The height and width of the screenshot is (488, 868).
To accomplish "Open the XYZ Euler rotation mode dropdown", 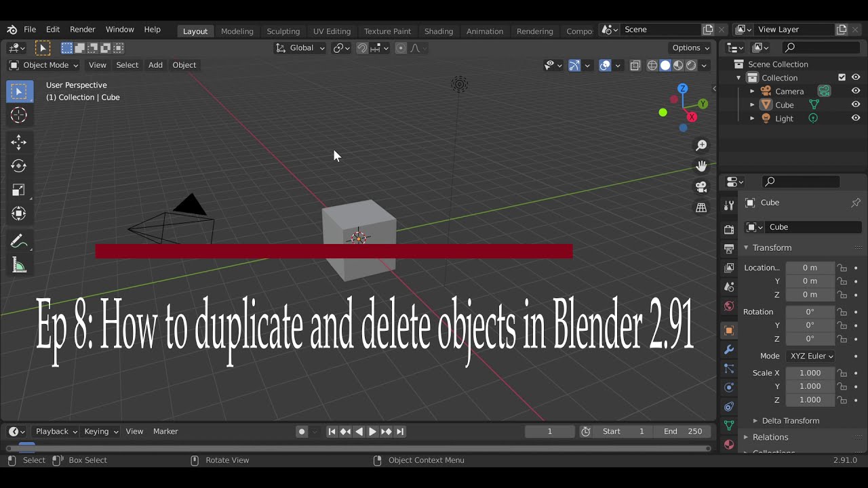I will coord(811,356).
